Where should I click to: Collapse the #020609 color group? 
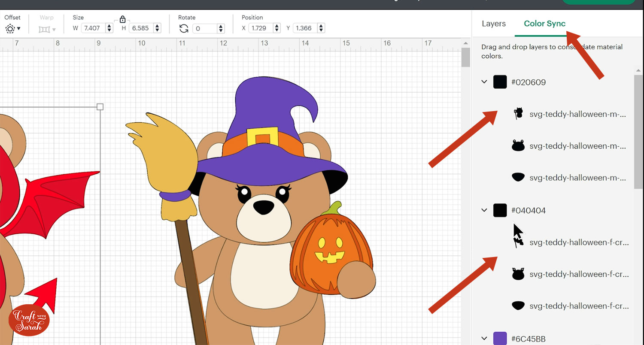click(484, 82)
